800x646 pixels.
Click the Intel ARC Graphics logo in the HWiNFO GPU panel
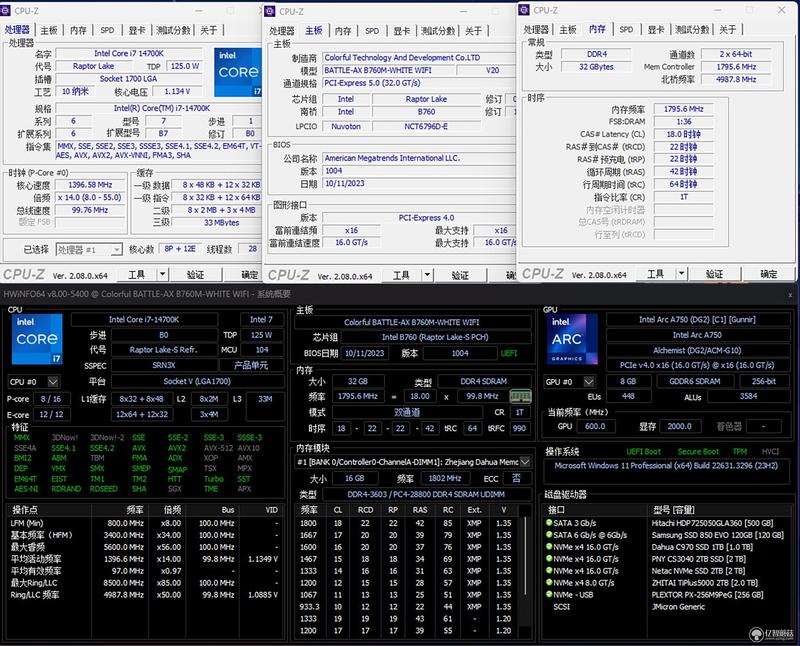(x=572, y=339)
